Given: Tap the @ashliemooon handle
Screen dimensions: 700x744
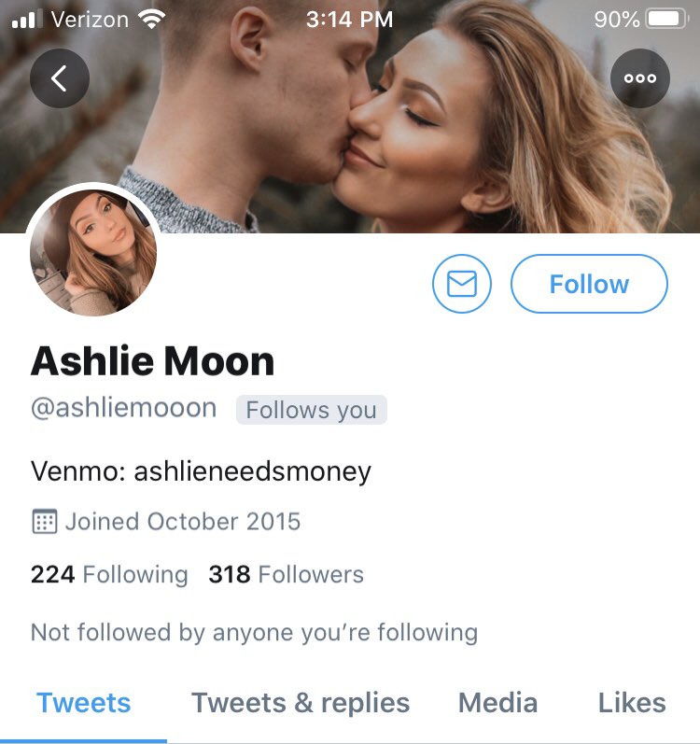Looking at the screenshot, I should 124,408.
